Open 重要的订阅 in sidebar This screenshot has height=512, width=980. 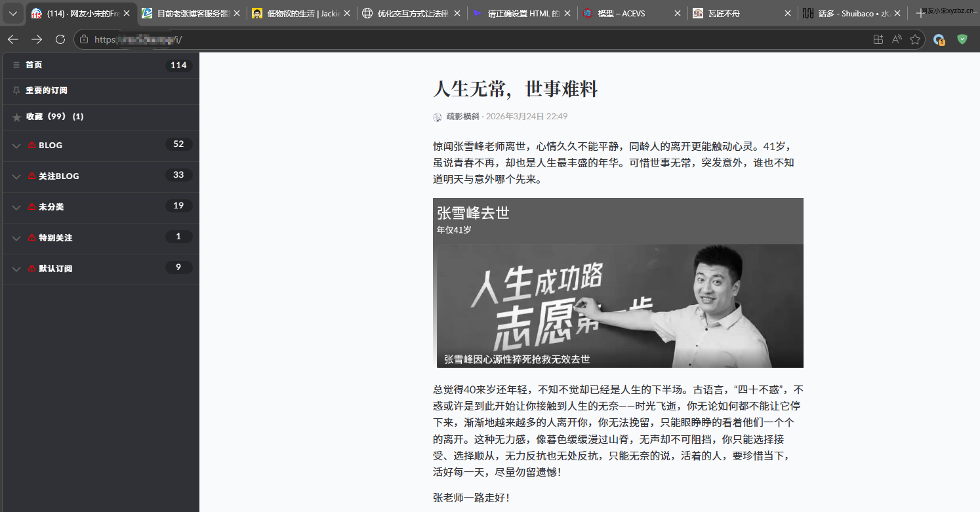(46, 90)
